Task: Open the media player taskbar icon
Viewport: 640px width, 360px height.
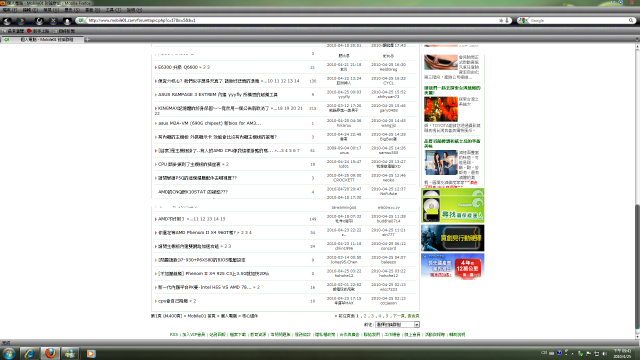Action: tap(91, 353)
